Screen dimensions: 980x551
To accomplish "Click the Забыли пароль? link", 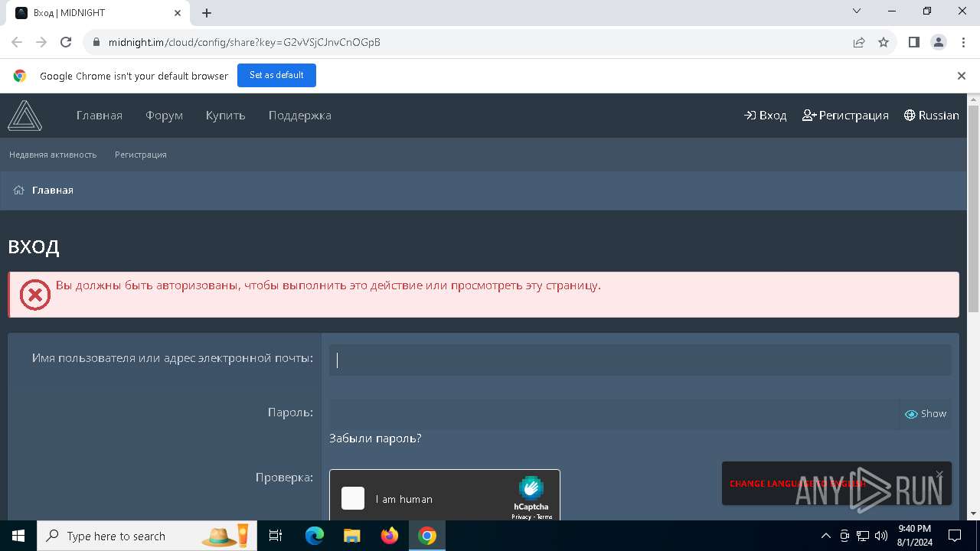I will point(375,439).
